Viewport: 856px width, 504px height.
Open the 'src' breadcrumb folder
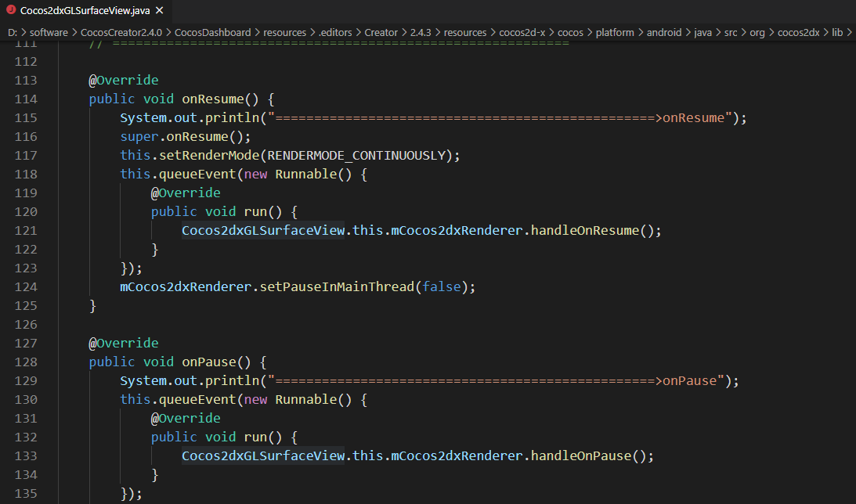731,33
